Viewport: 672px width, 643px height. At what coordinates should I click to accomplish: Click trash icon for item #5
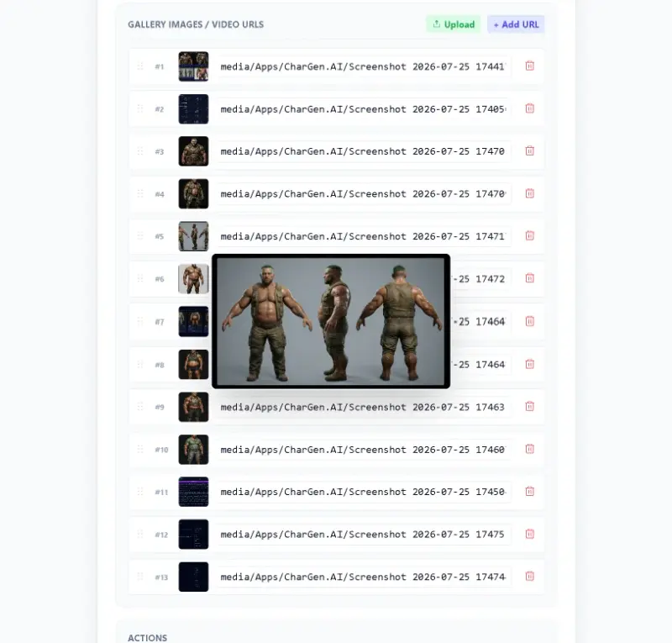pos(530,236)
